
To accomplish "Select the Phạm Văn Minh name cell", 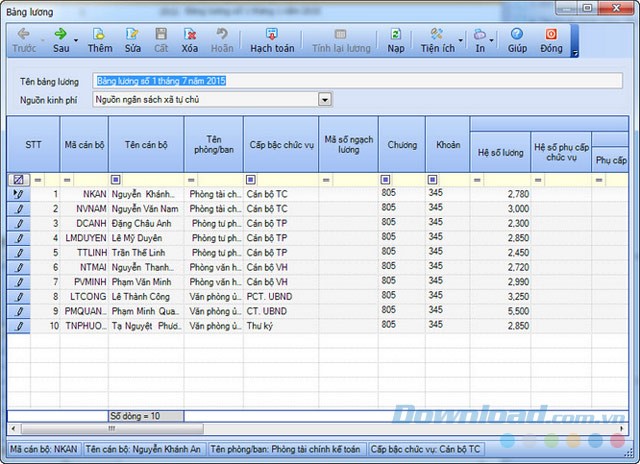I will [x=146, y=283].
